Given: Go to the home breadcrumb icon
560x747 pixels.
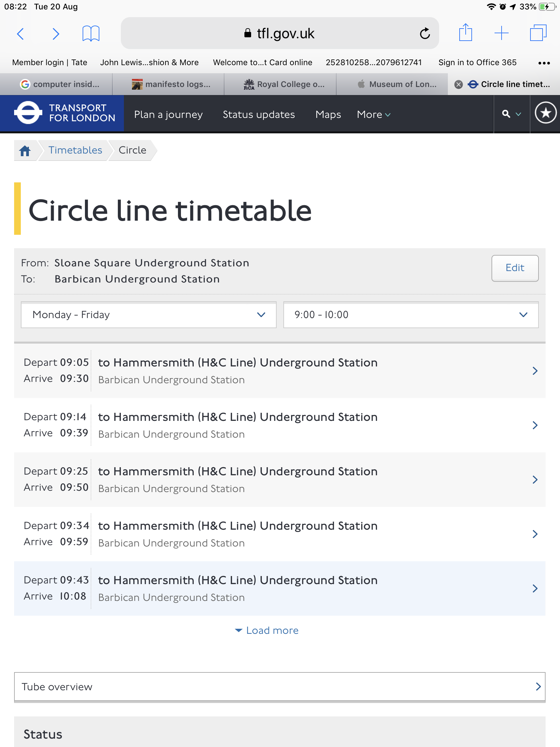Looking at the screenshot, I should click(25, 150).
